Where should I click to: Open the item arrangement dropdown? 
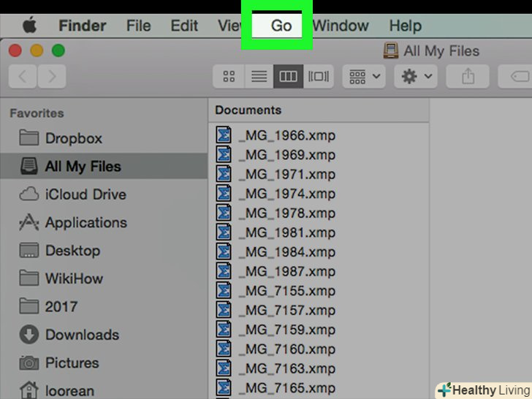point(364,76)
